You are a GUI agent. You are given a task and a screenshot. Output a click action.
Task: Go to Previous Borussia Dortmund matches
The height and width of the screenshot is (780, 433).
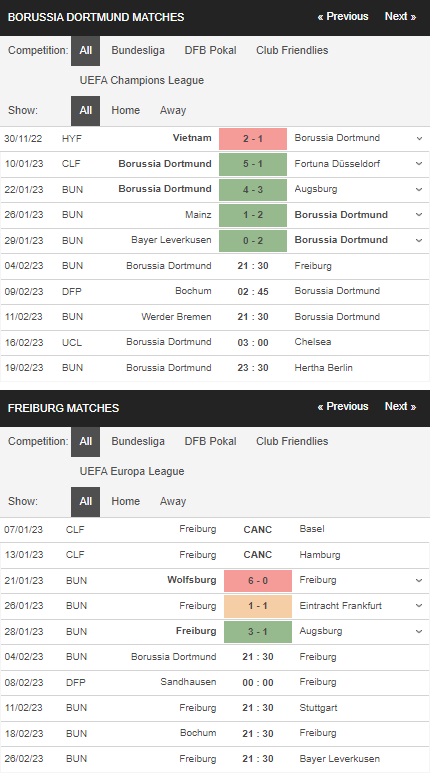click(x=343, y=16)
